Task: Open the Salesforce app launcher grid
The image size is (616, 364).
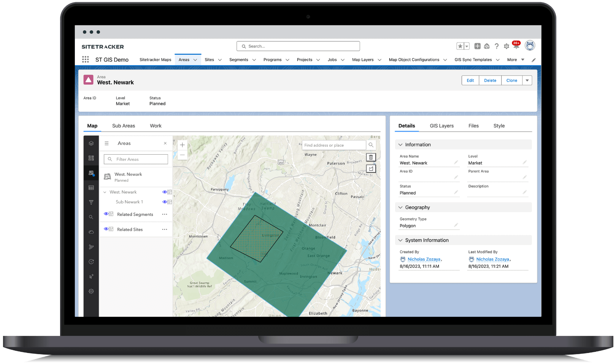Action: pyautogui.click(x=85, y=59)
